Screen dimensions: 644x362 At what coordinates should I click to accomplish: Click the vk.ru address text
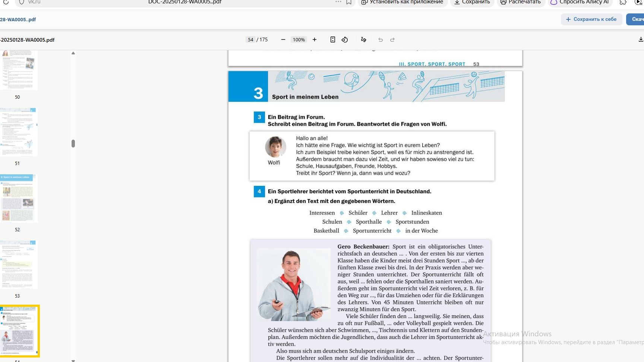(x=34, y=2)
